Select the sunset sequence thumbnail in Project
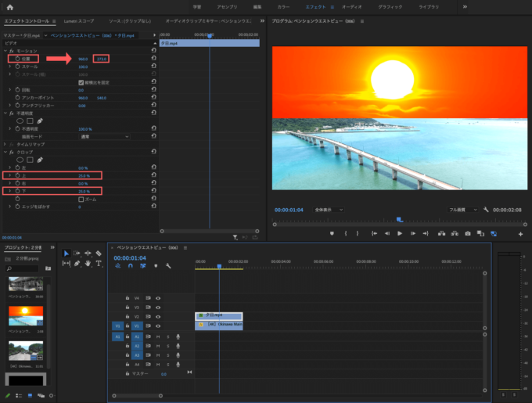This screenshot has width=532, height=403. pos(26,316)
